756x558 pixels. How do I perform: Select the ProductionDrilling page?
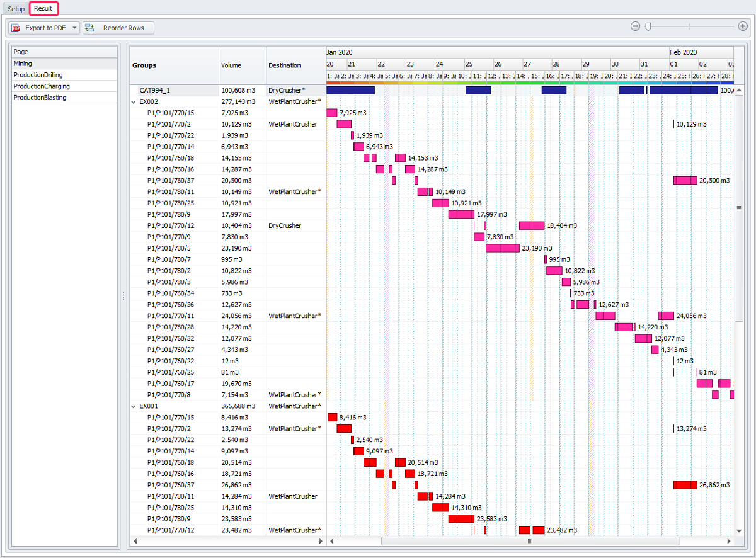tap(38, 75)
